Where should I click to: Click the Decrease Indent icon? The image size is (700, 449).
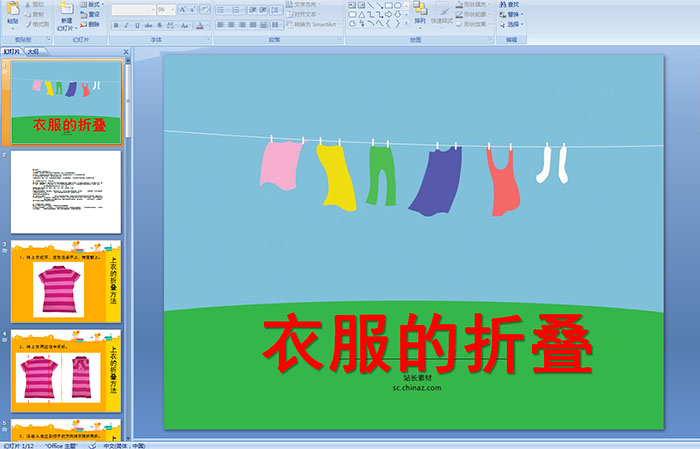253,10
